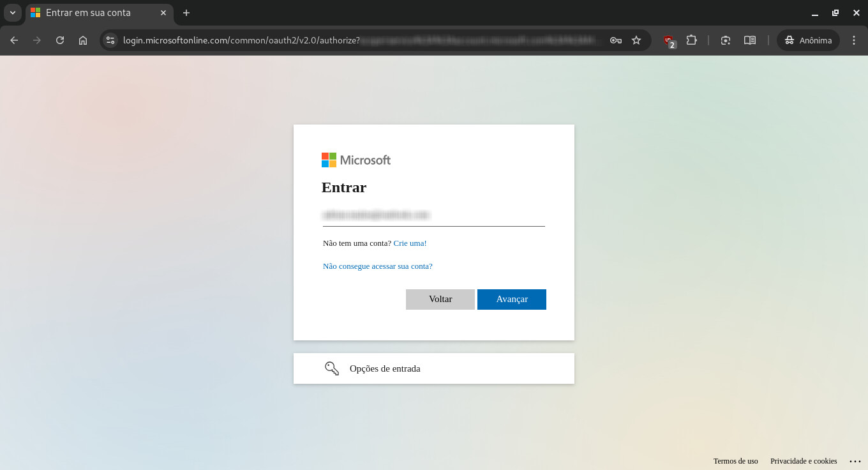Viewport: 868px width, 470px height.
Task: Go to the browser home page icon
Action: coord(83,40)
